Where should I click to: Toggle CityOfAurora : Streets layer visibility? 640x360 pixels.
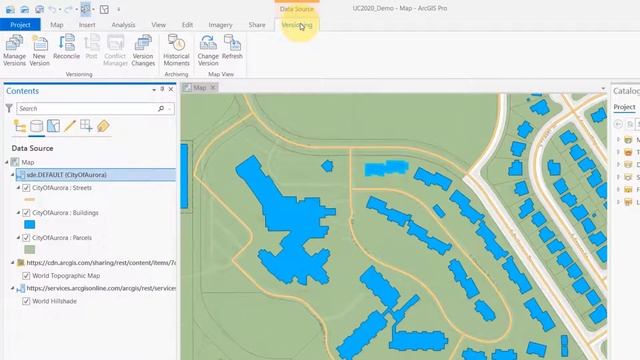[26, 188]
